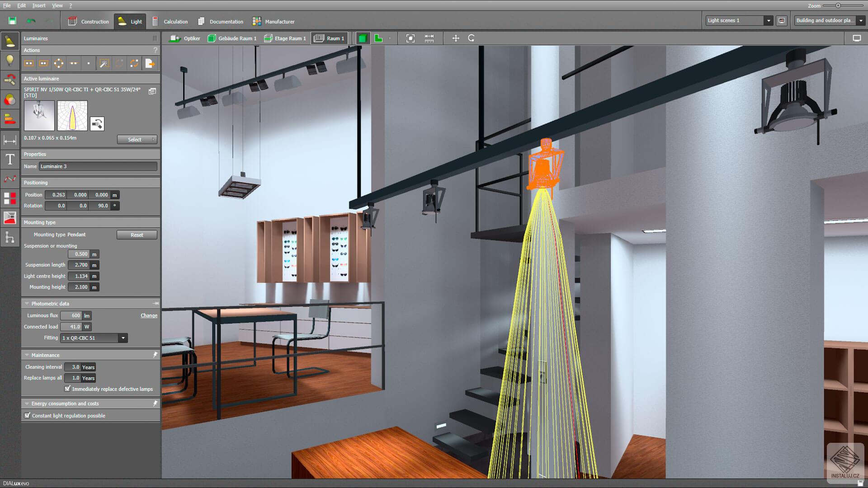This screenshot has width=868, height=488.
Task: Collapse the Photometric data section
Action: 27,304
